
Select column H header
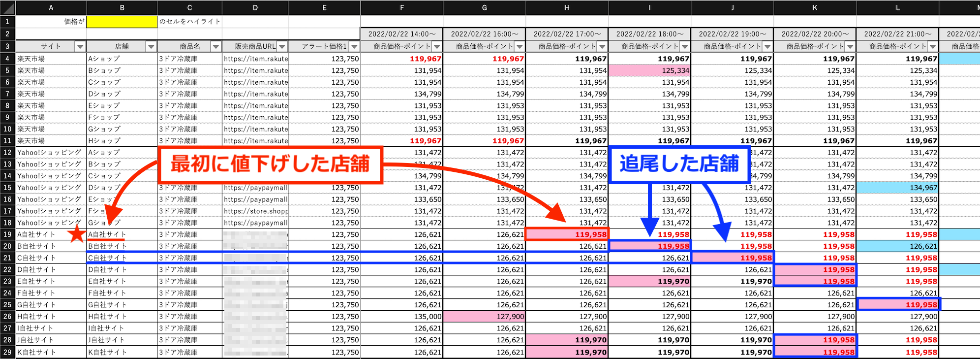(x=567, y=7)
